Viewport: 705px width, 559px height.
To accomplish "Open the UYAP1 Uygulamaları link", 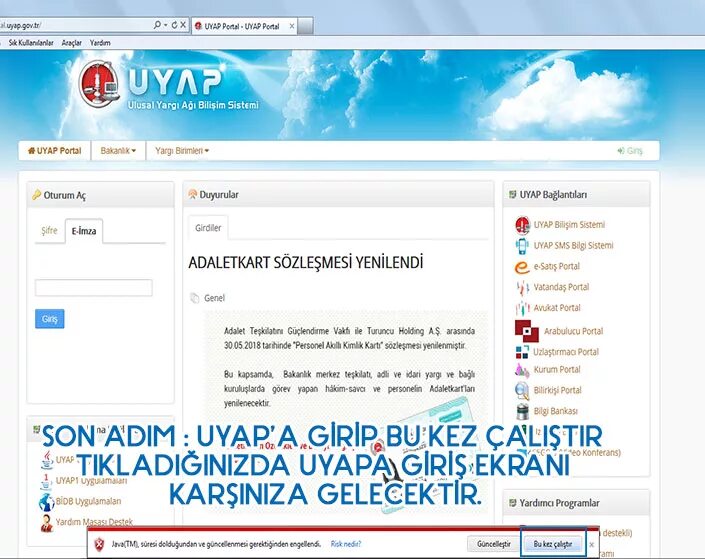I will pyautogui.click(x=91, y=480).
